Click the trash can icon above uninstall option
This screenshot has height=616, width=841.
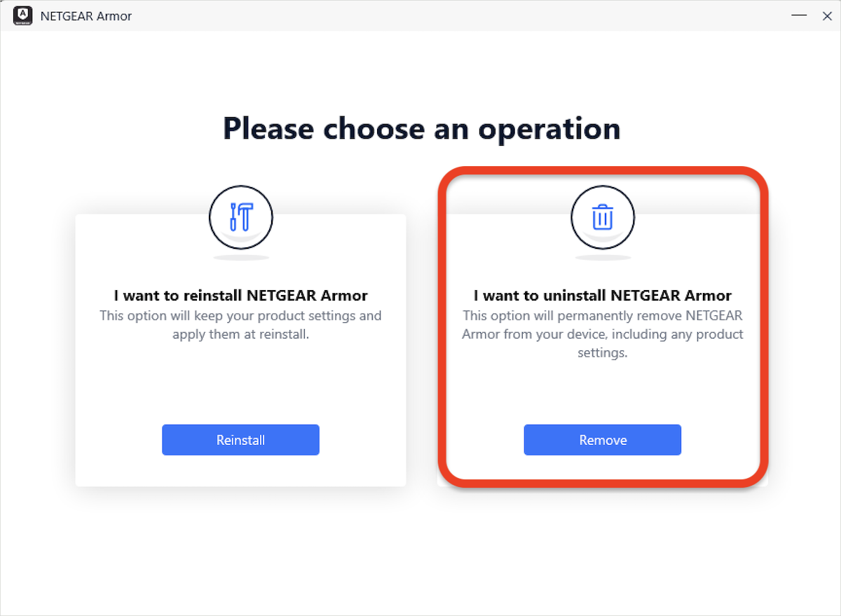[x=602, y=217]
